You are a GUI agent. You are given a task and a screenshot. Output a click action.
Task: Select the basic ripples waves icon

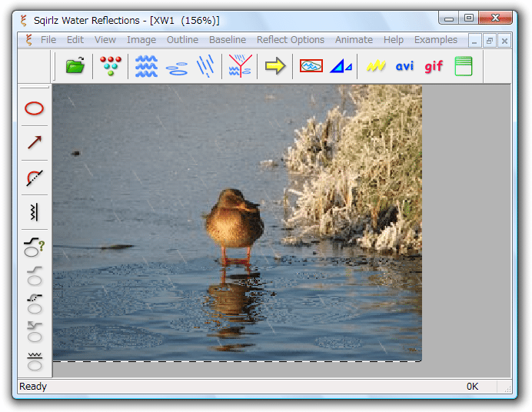tap(146, 66)
